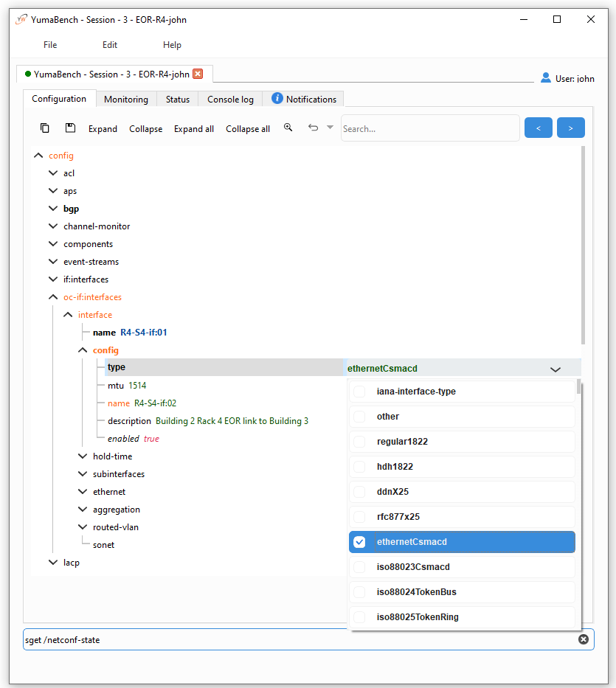This screenshot has height=688, width=616.
Task: Check the iso88023Csmacd option checkbox
Action: click(359, 567)
